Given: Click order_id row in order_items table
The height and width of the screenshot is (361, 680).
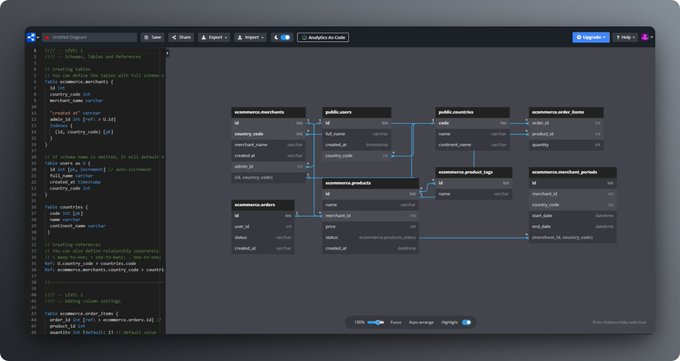Looking at the screenshot, I should coord(566,123).
